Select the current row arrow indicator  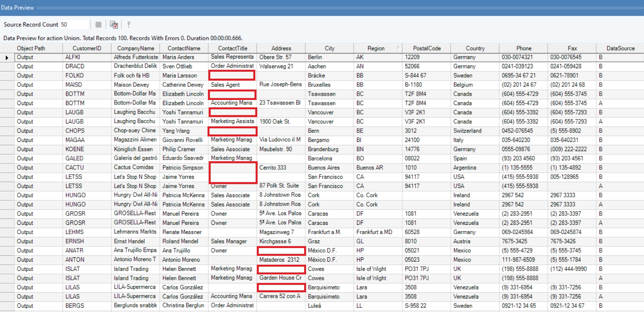click(x=7, y=57)
